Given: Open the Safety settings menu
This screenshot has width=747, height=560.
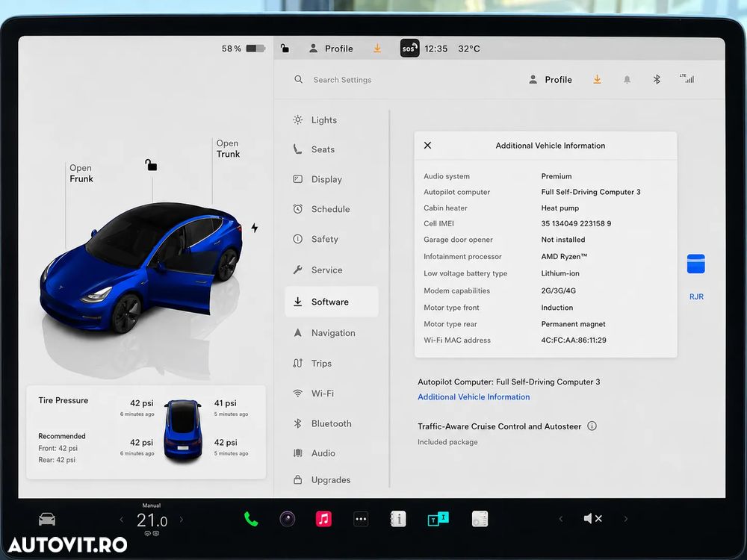Looking at the screenshot, I should [x=315, y=239].
